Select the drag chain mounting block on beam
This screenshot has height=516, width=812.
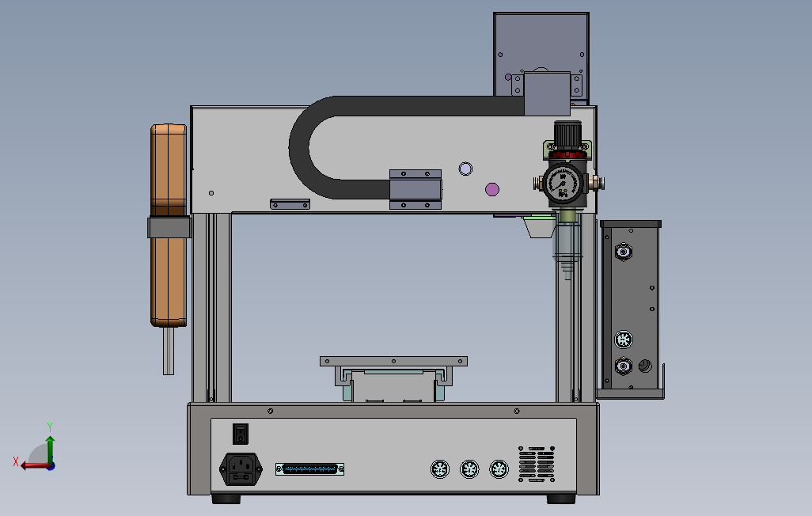(x=415, y=190)
